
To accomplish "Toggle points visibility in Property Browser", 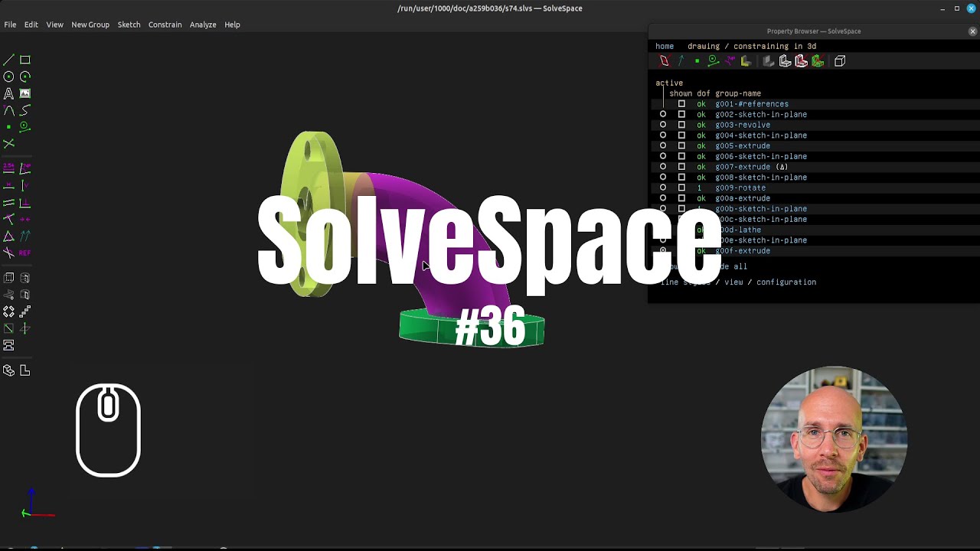I will [x=697, y=61].
